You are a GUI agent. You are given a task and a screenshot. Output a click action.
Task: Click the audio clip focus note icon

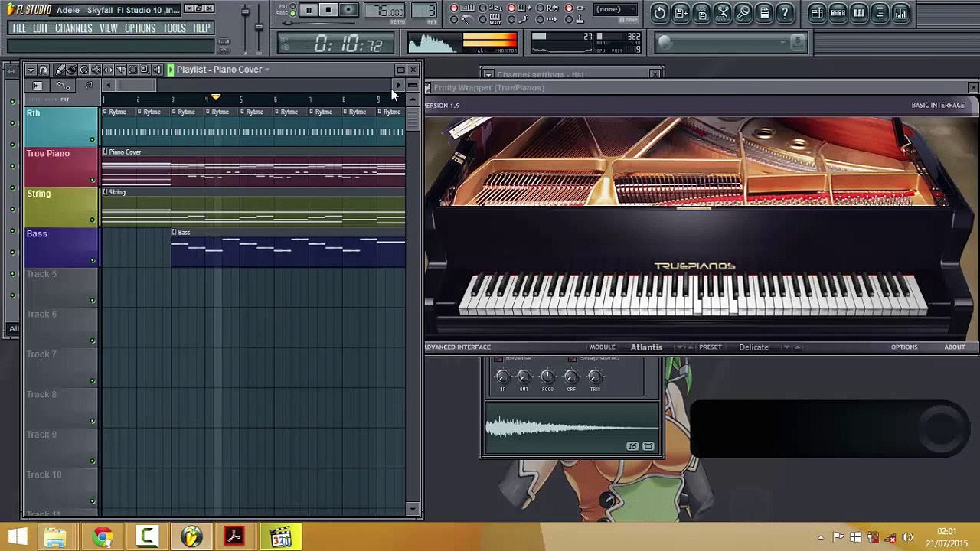(x=89, y=86)
